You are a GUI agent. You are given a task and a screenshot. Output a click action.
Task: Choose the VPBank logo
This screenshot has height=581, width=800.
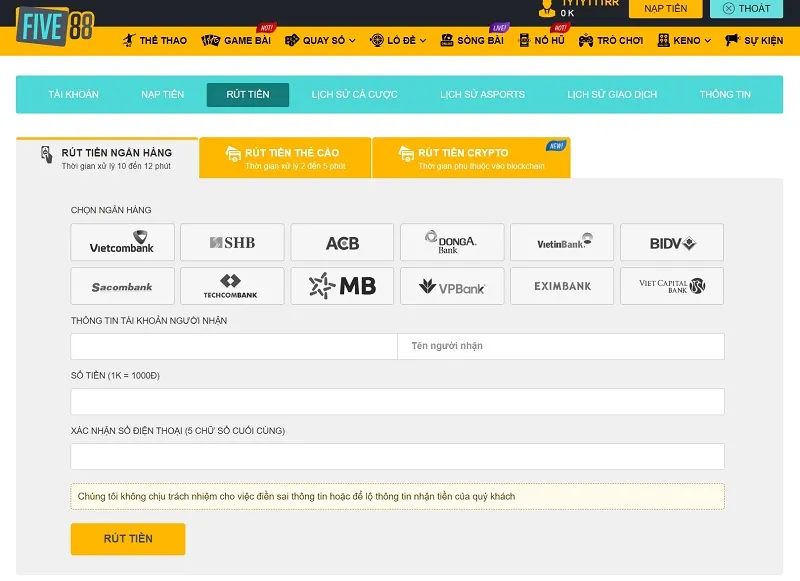pos(452,286)
